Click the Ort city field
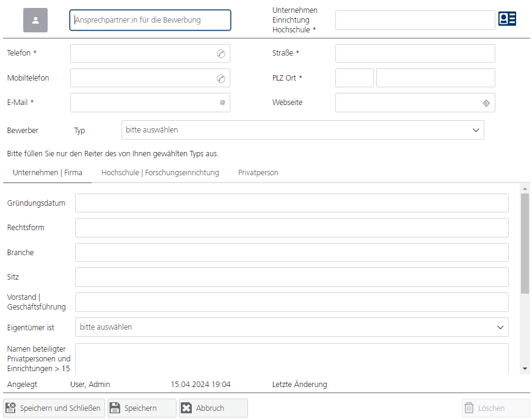The height and width of the screenshot is (420, 532). point(435,78)
